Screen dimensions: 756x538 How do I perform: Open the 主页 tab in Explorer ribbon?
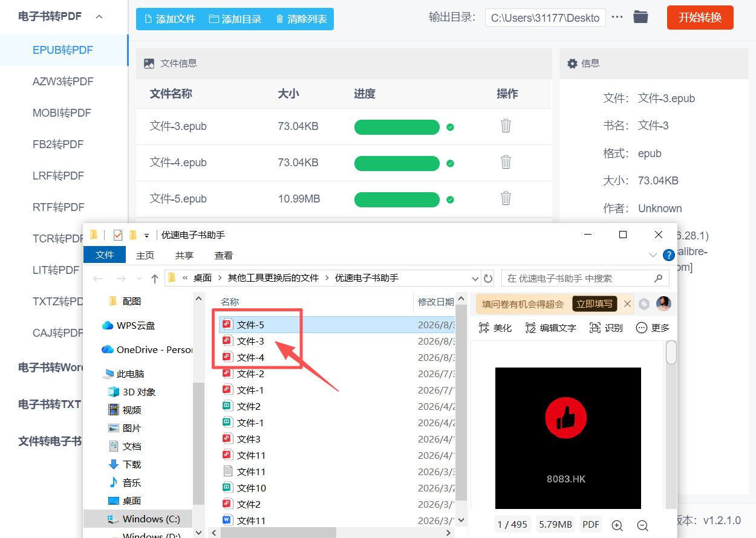tap(145, 256)
